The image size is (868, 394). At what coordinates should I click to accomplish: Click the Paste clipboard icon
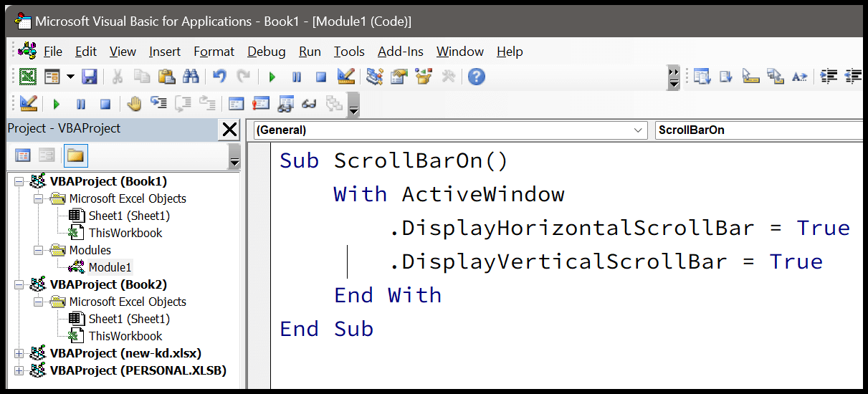tap(166, 77)
